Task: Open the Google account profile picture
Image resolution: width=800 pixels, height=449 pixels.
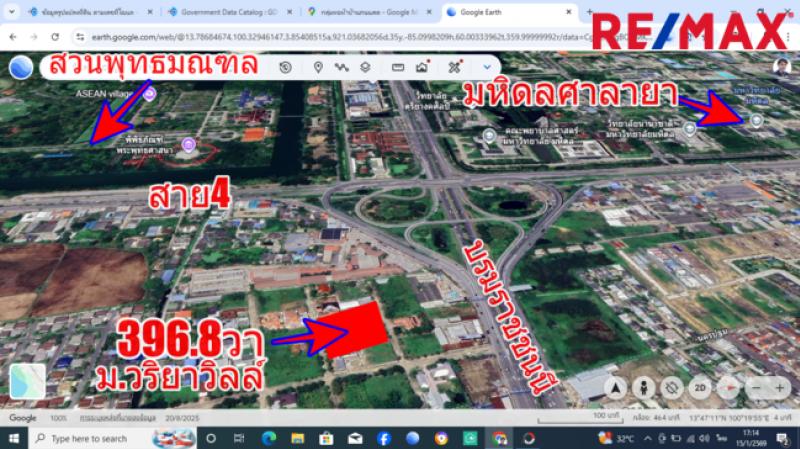Action: [781, 67]
